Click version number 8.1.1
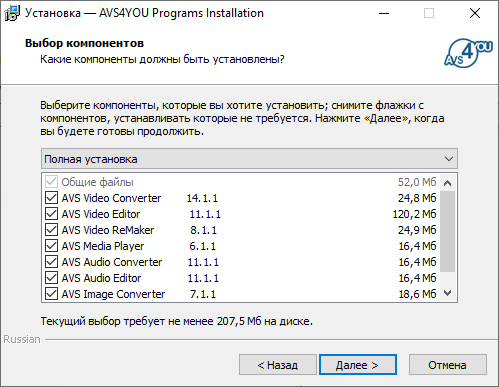Image resolution: width=499 pixels, height=387 pixels. pos(203,230)
